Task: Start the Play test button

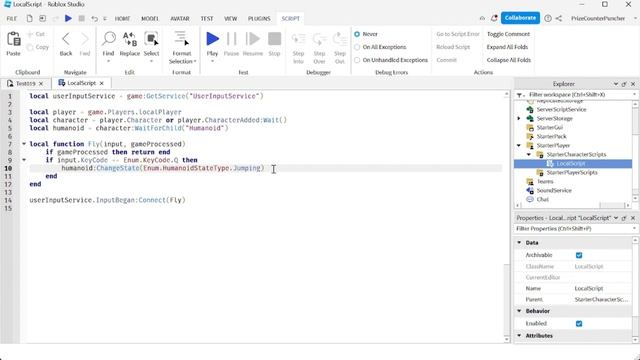Action: [212, 39]
